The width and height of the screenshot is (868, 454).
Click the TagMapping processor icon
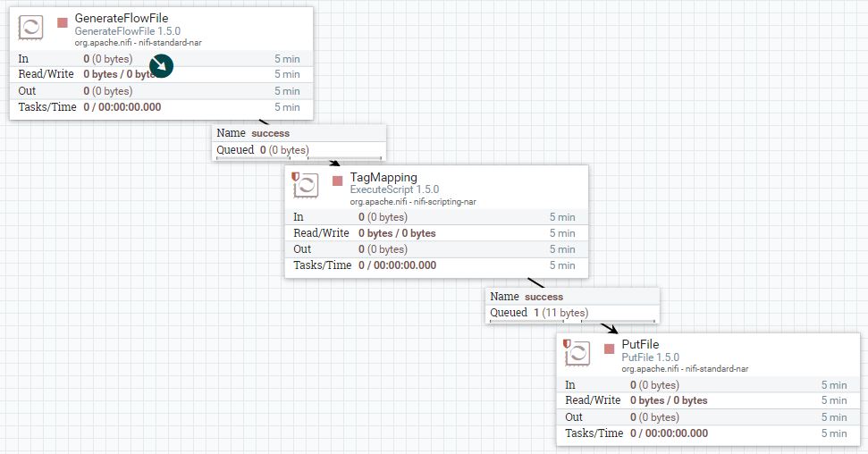point(306,185)
